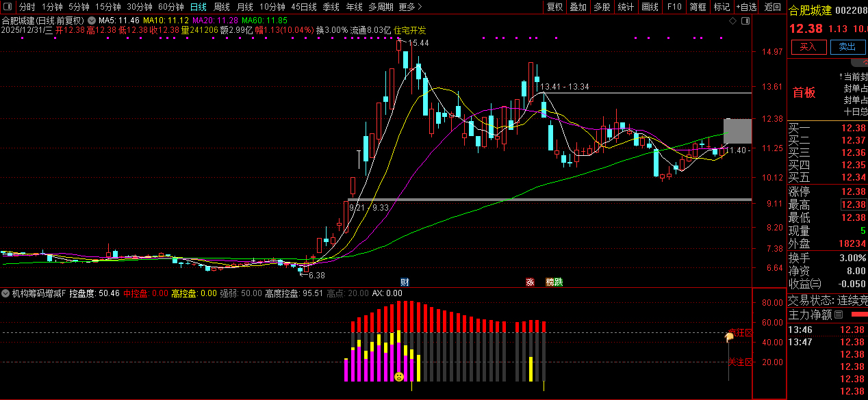Click the yellow pointer icon in indicator pane
This screenshot has width=868, height=400.
(x=730, y=336)
